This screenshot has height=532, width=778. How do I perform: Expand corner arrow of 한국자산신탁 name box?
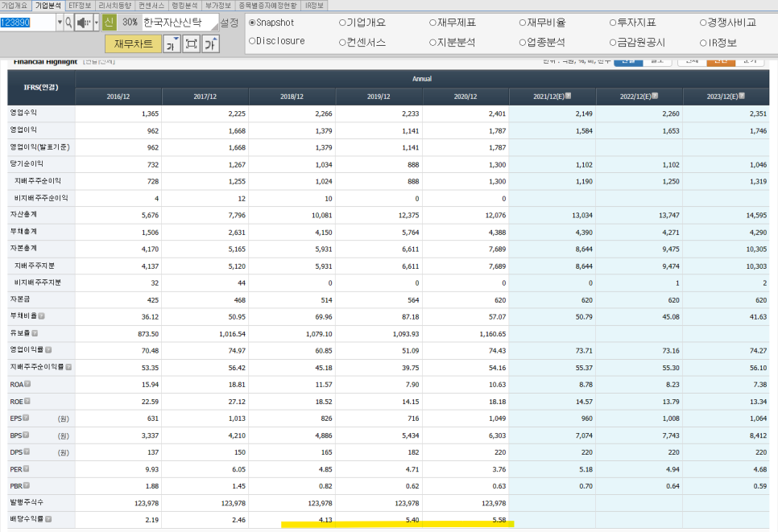[x=214, y=27]
